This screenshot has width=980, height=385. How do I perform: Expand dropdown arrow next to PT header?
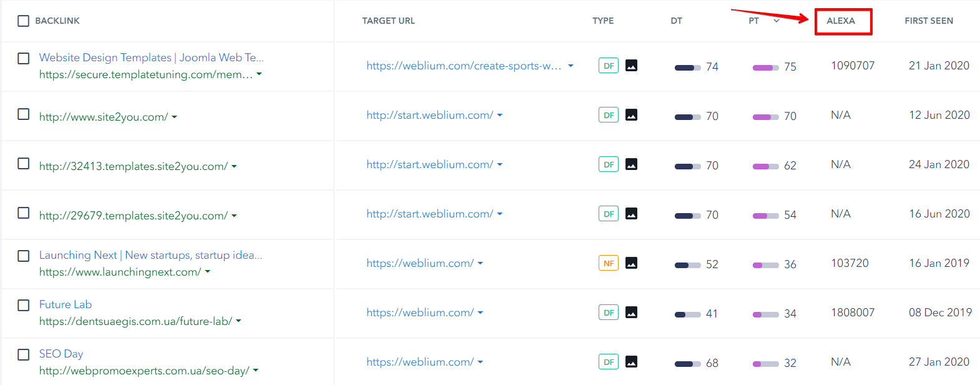click(777, 21)
